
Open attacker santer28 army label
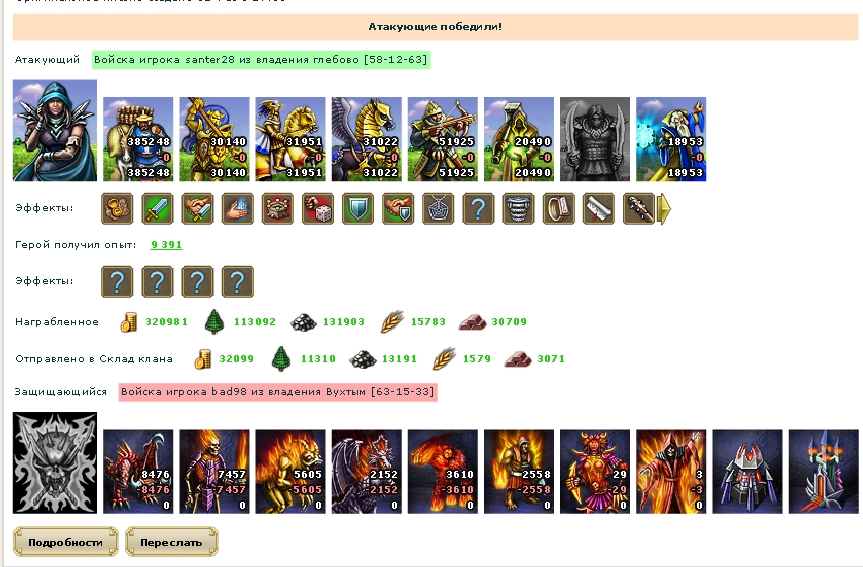261,59
